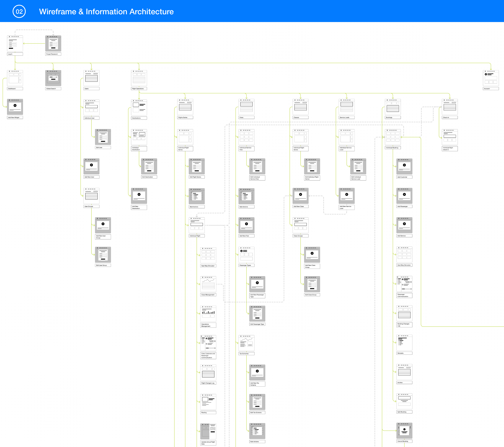Click plus icon on Add New Class thumbnail

(x=300, y=194)
